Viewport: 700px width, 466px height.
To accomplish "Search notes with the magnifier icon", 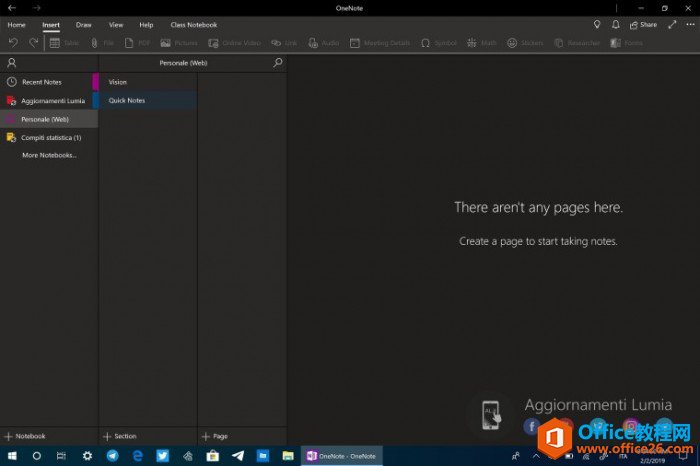I will tap(278, 62).
